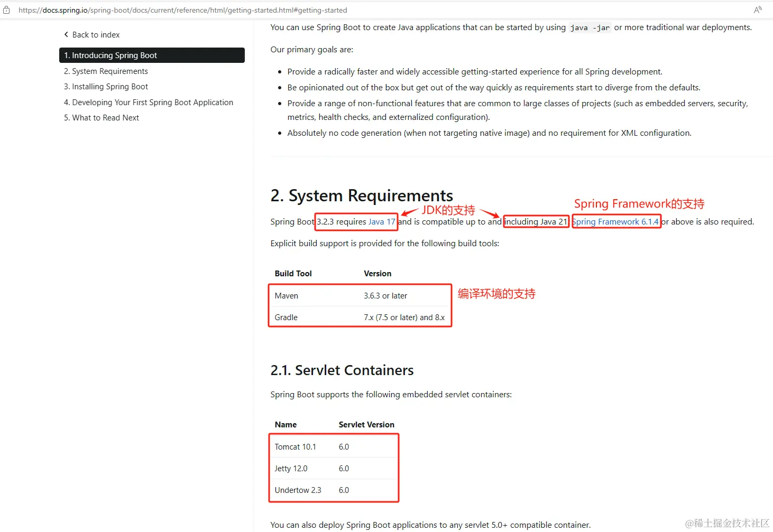The width and height of the screenshot is (773, 532).
Task: Click the bullet about absolutely no code generation
Action: point(490,133)
